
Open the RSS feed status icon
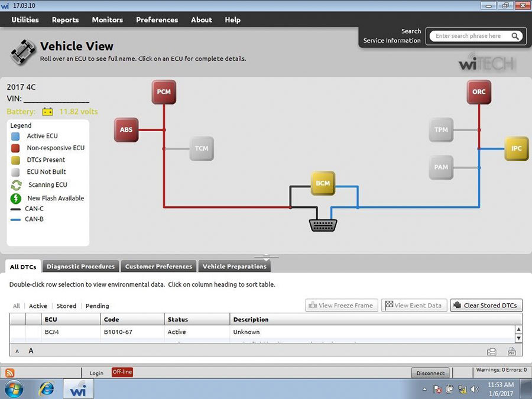[10, 372]
